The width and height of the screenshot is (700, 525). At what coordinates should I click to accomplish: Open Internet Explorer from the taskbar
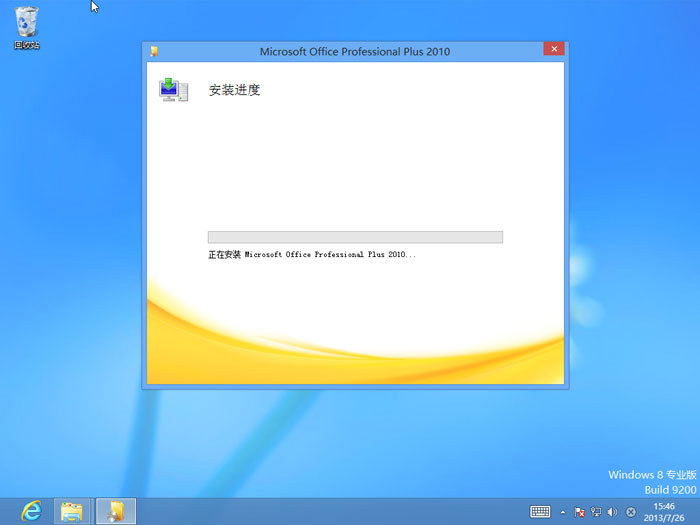[32, 511]
